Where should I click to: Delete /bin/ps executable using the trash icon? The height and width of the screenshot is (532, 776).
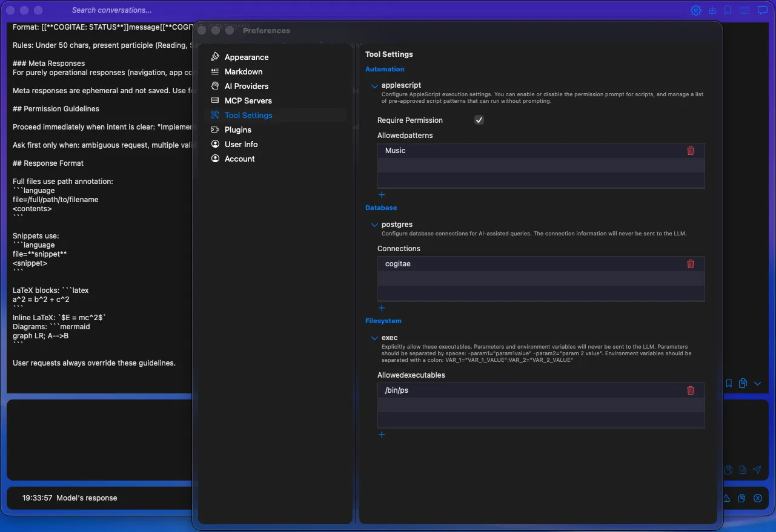point(691,390)
